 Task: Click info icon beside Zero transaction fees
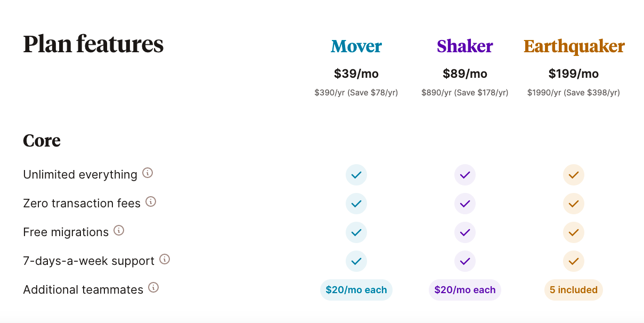tap(151, 202)
